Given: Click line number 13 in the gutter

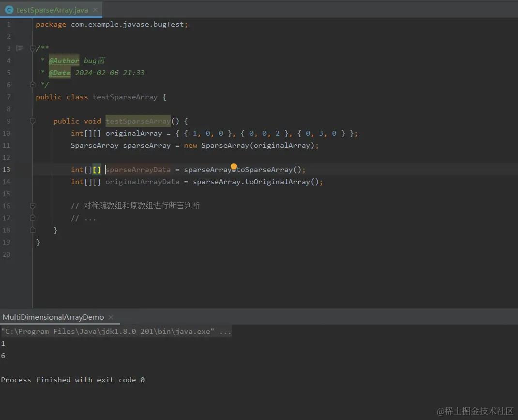Looking at the screenshot, I should [x=6, y=170].
